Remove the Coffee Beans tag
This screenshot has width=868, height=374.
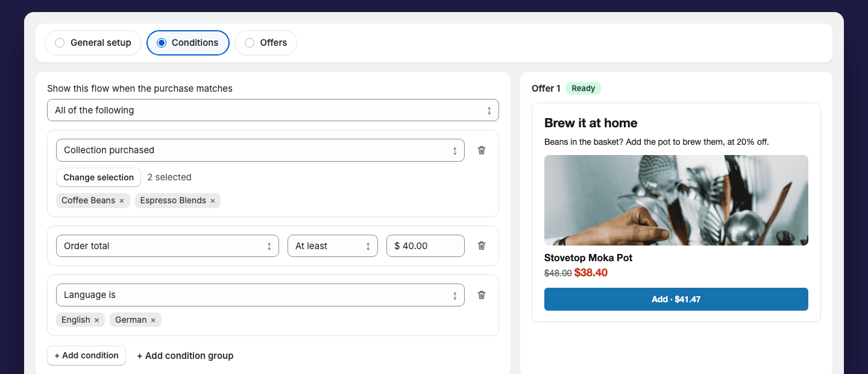pyautogui.click(x=122, y=200)
